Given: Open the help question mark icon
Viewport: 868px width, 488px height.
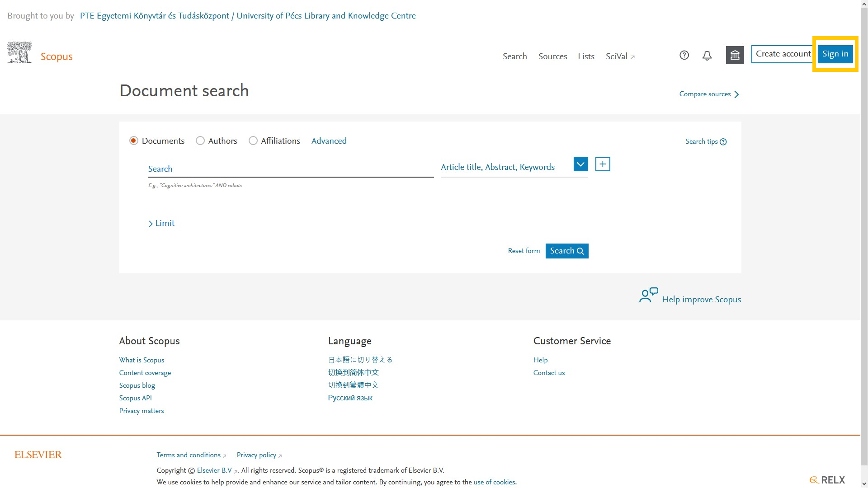Looking at the screenshot, I should click(x=684, y=55).
